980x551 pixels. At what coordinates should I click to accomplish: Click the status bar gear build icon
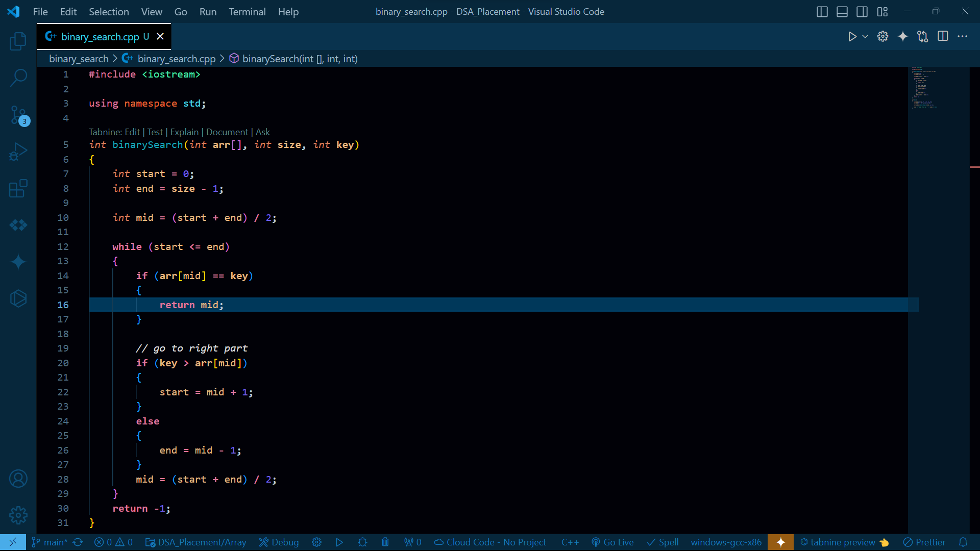click(x=317, y=542)
